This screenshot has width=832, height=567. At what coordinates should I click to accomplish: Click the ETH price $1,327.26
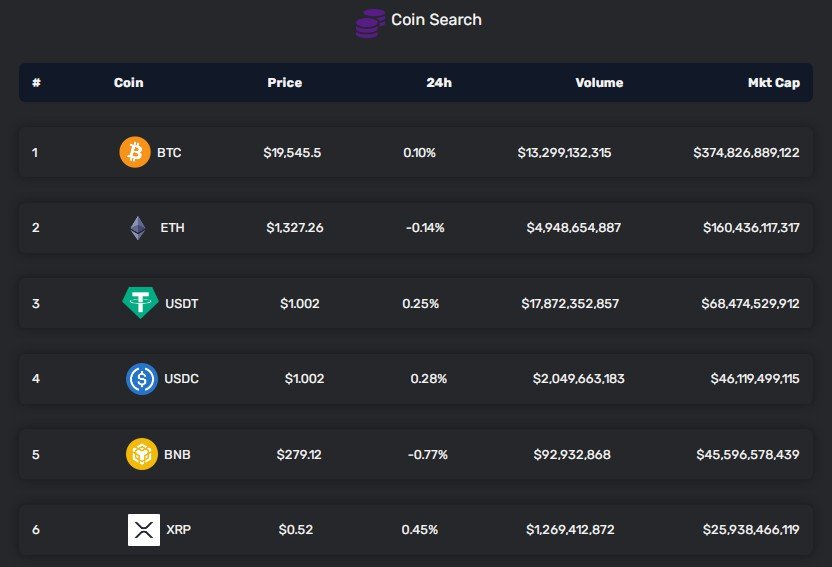click(x=295, y=228)
